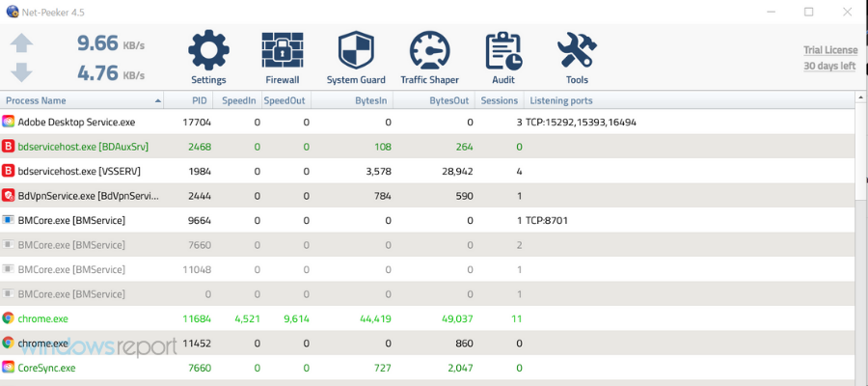Sort by the Sessions column header
The height and width of the screenshot is (386, 868).
point(500,100)
